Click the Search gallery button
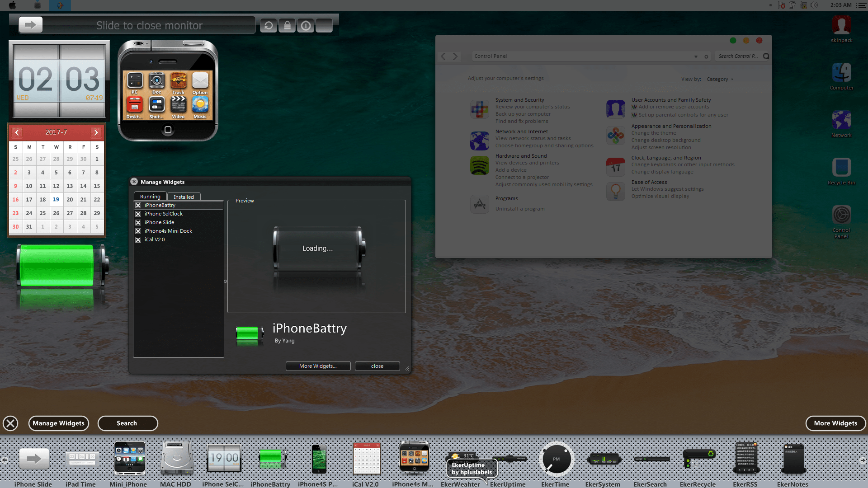This screenshot has width=868, height=488. point(127,423)
